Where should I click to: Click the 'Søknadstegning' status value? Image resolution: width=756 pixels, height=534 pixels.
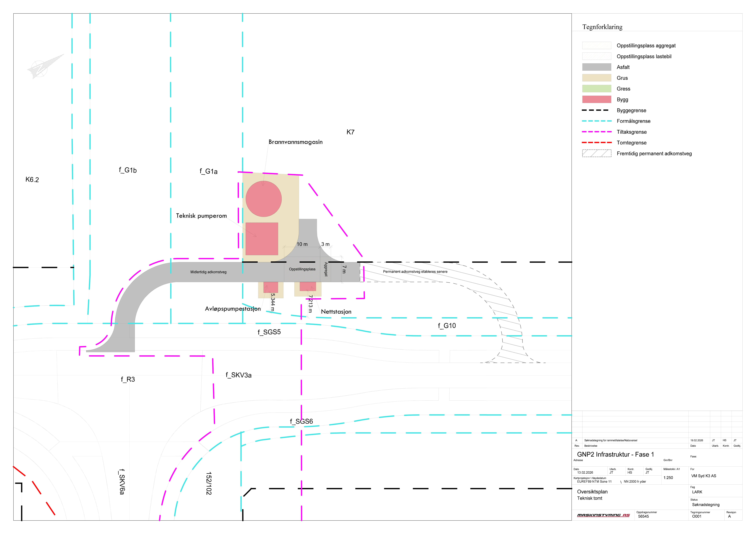coord(706,505)
